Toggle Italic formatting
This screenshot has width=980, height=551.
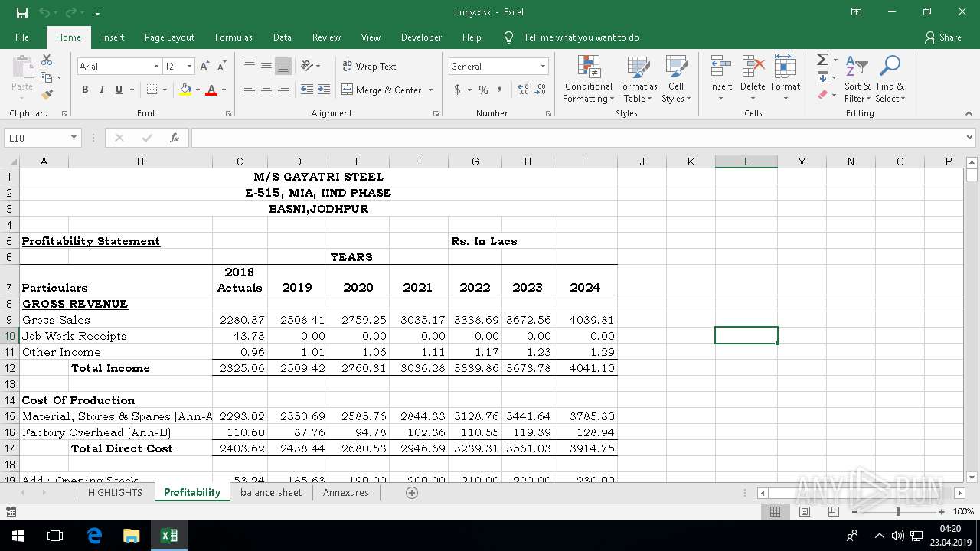(102, 90)
